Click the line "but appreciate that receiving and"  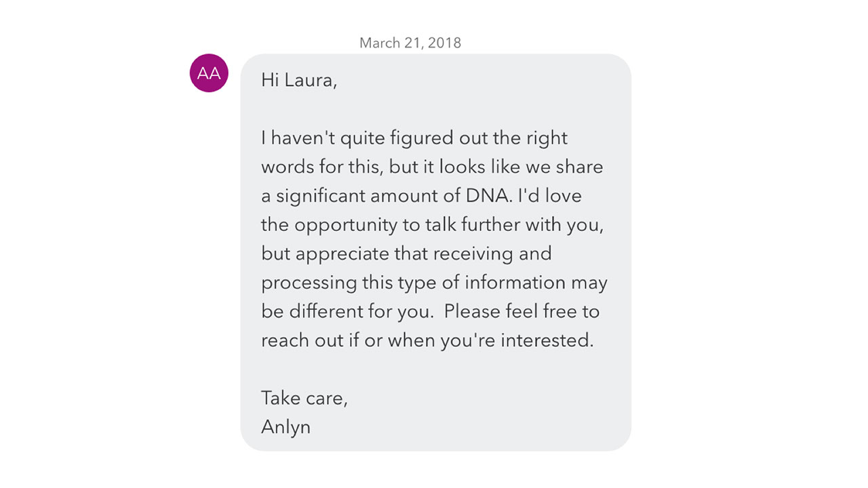[406, 253]
